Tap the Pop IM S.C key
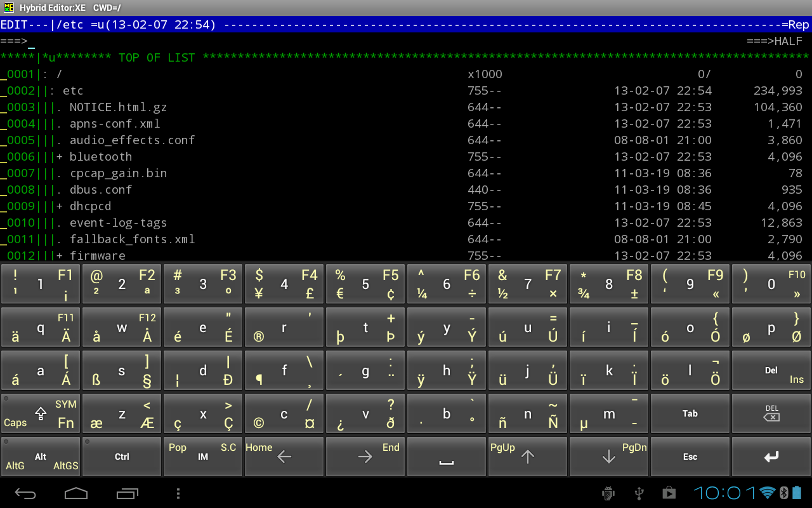 pos(203,457)
